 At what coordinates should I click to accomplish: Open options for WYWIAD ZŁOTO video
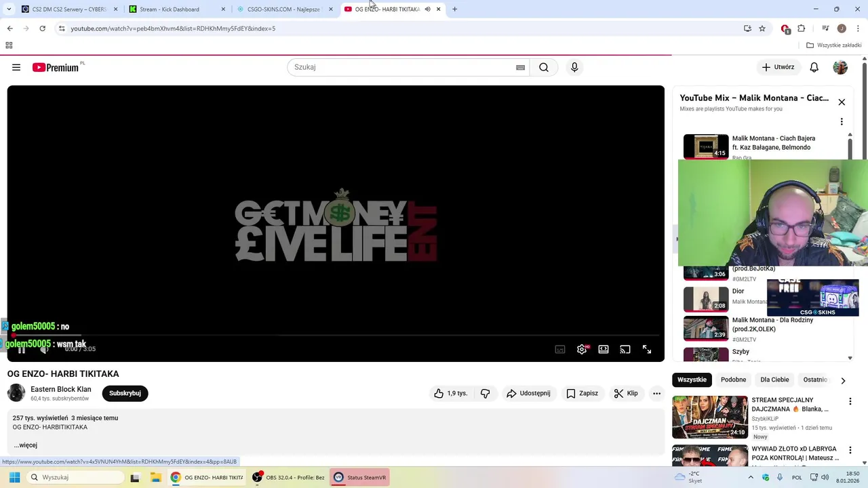click(850, 450)
